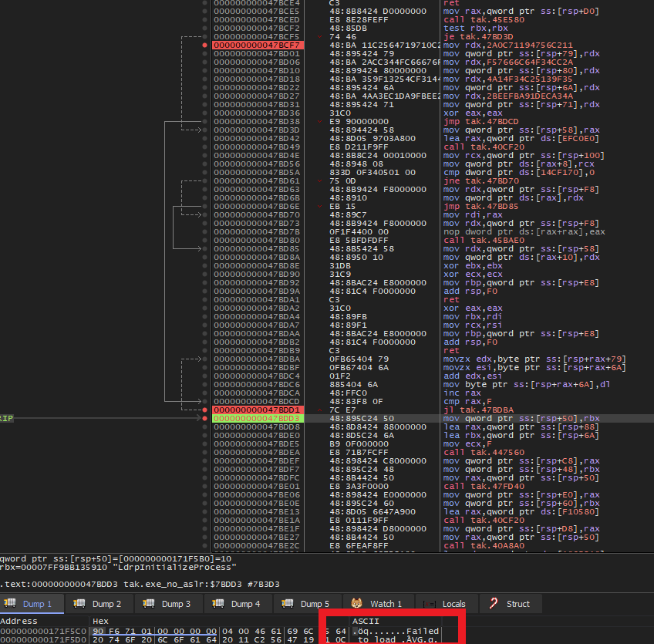Click instruction 'je tak.47BD3D'
The image size is (654, 644).
[x=478, y=37]
